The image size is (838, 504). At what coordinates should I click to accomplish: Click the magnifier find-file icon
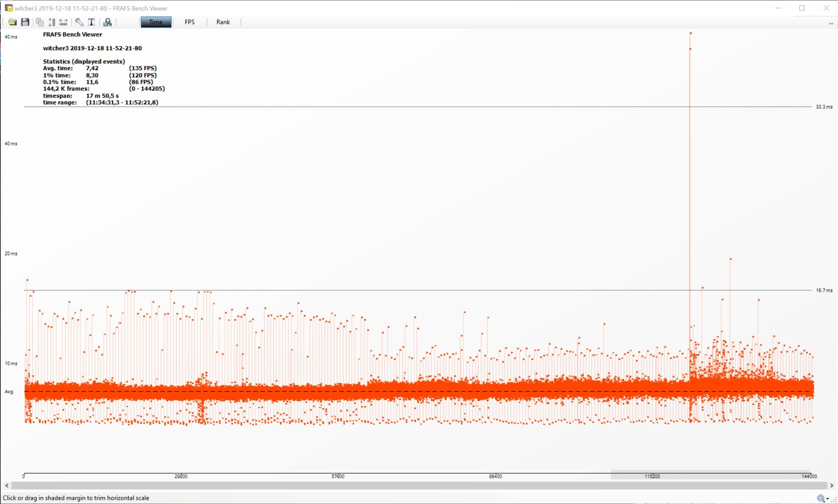pos(107,22)
